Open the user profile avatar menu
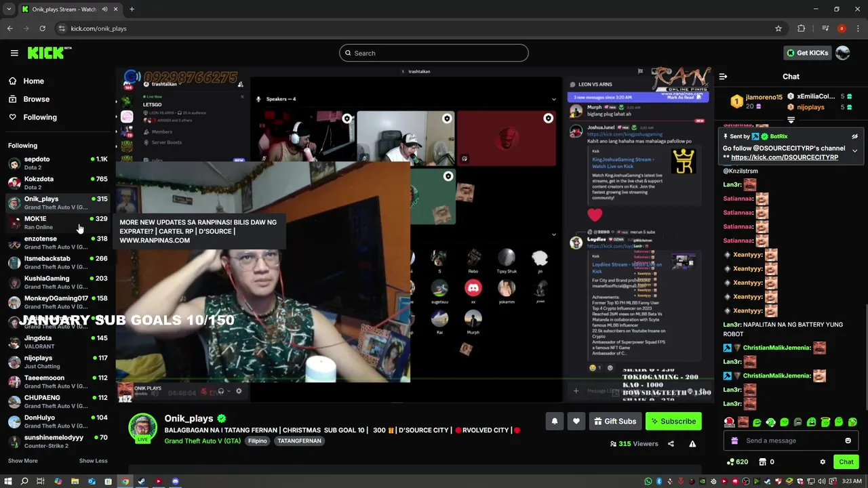868x488 pixels. click(x=843, y=53)
